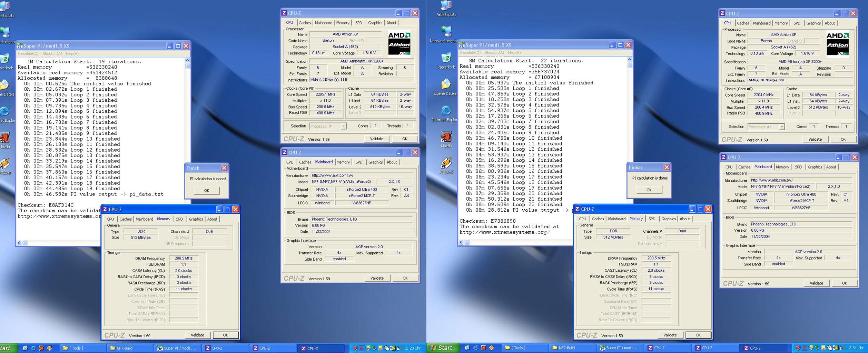Screen dimensions: 868x353
Task: Open Arbeitsplatz icon on right desktop
Action: click(x=446, y=6)
